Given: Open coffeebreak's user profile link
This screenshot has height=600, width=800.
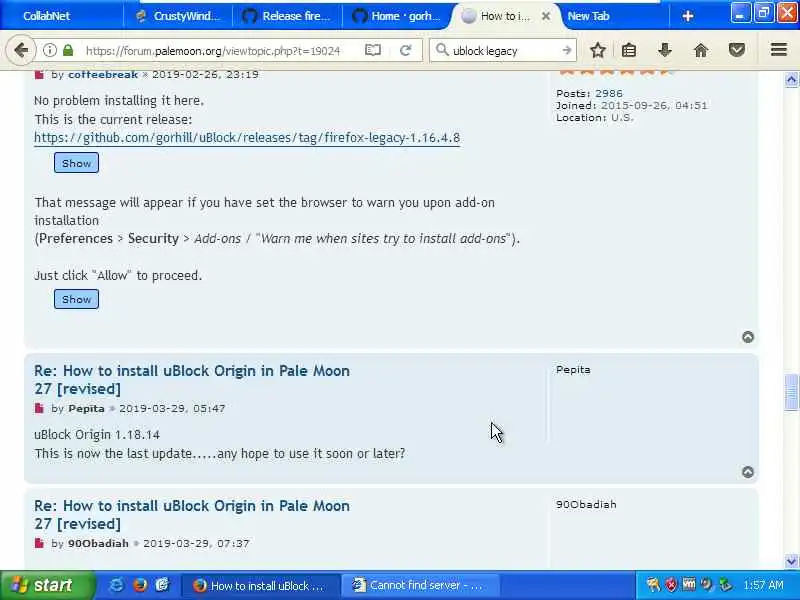Looking at the screenshot, I should tap(103, 75).
